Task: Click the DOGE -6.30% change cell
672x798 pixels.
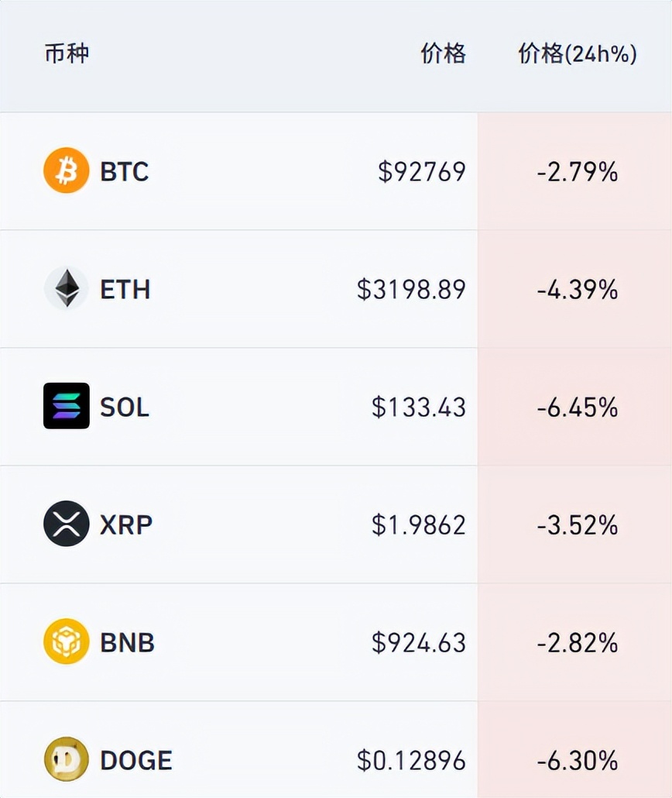Action: click(x=577, y=760)
